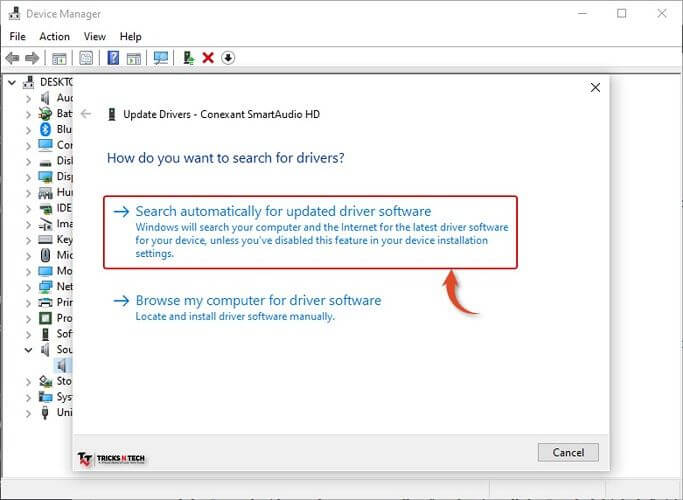Viewport: 683px width, 500px height.
Task: Select the audio device under Sound
Action: (62, 365)
